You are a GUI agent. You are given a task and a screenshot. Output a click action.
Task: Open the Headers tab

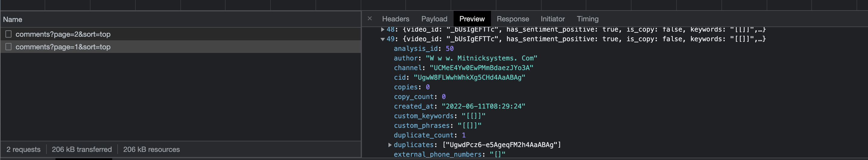396,19
